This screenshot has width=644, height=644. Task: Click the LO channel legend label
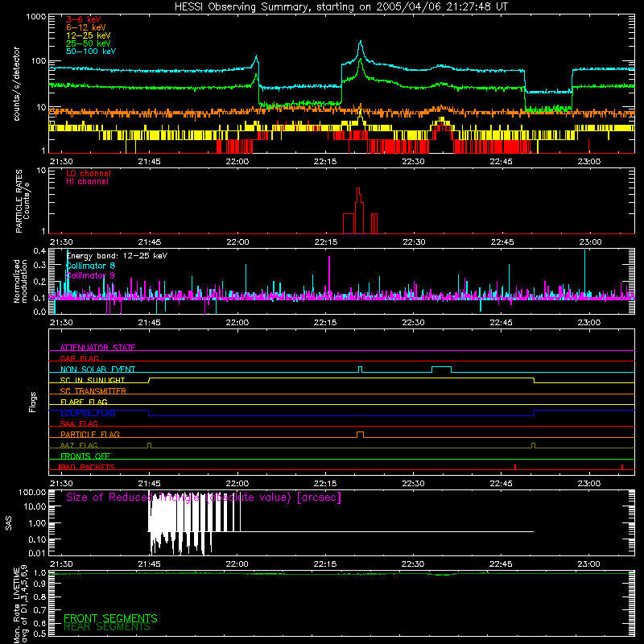89,173
